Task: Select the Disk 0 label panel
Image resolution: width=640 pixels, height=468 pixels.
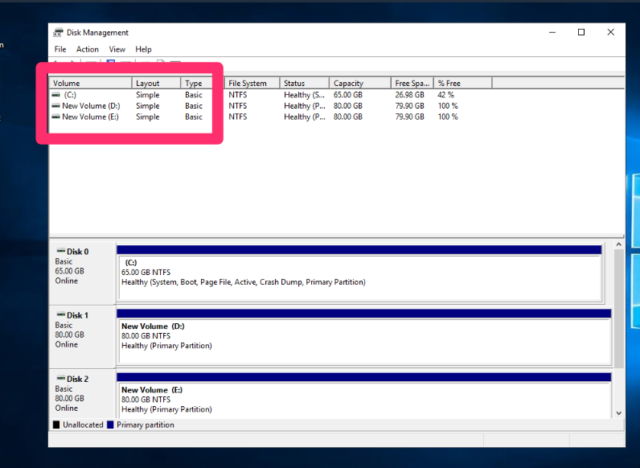Action: pos(82,273)
